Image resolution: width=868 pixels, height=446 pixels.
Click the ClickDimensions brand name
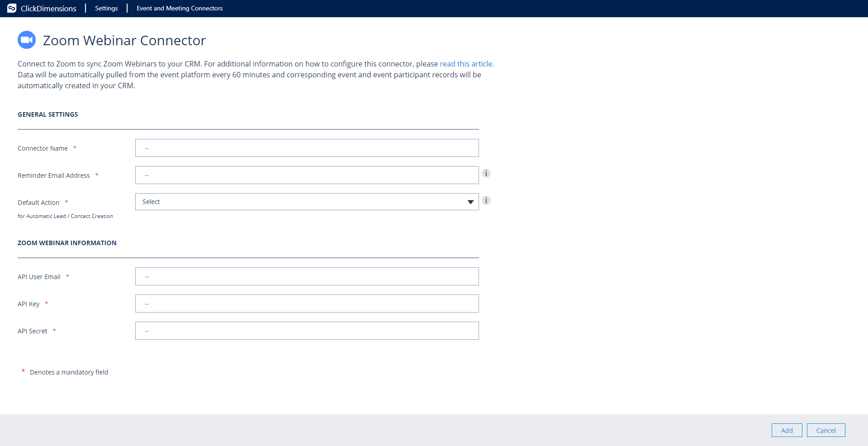pos(48,8)
